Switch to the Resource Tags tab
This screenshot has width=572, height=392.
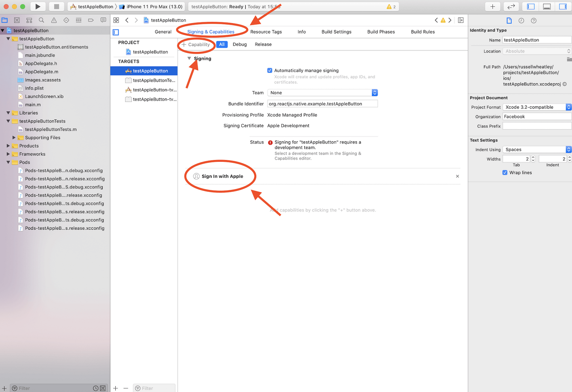(x=266, y=32)
